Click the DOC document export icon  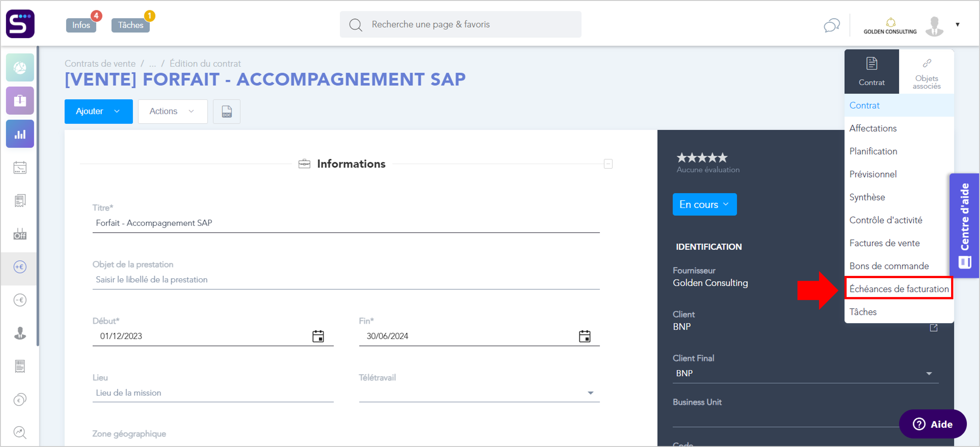227,111
